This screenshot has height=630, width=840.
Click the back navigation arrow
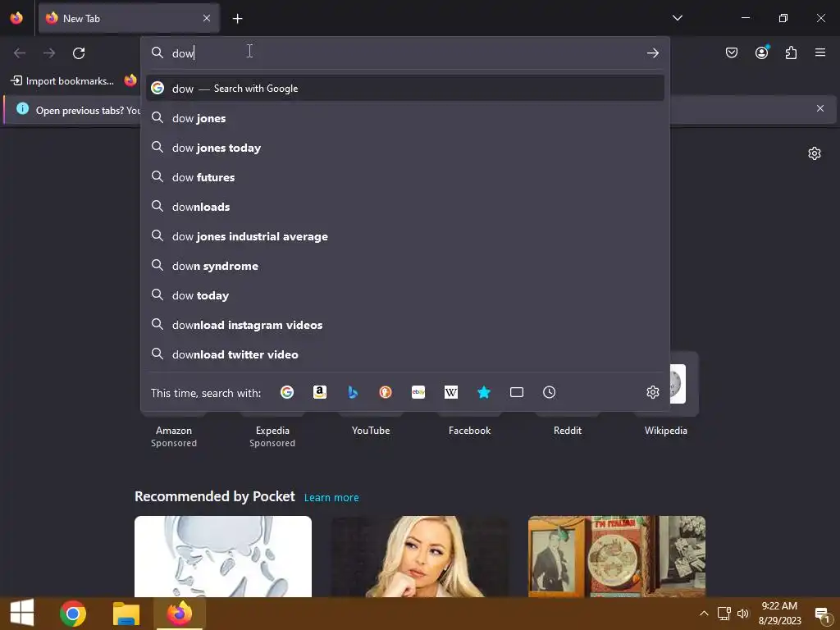[20, 53]
